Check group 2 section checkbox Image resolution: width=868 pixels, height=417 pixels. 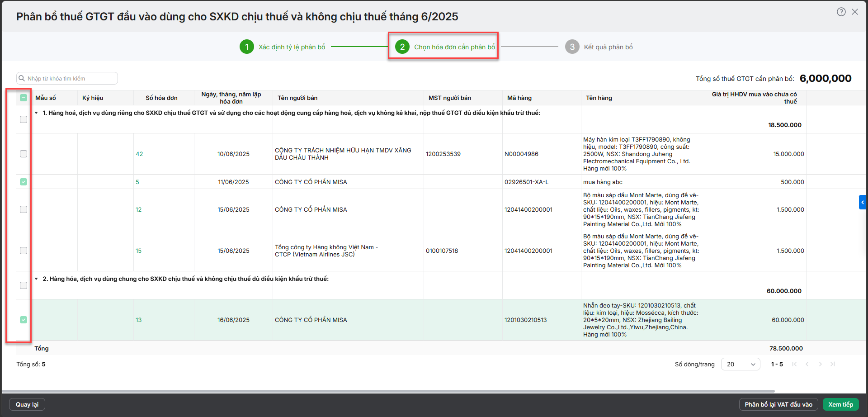(x=24, y=285)
